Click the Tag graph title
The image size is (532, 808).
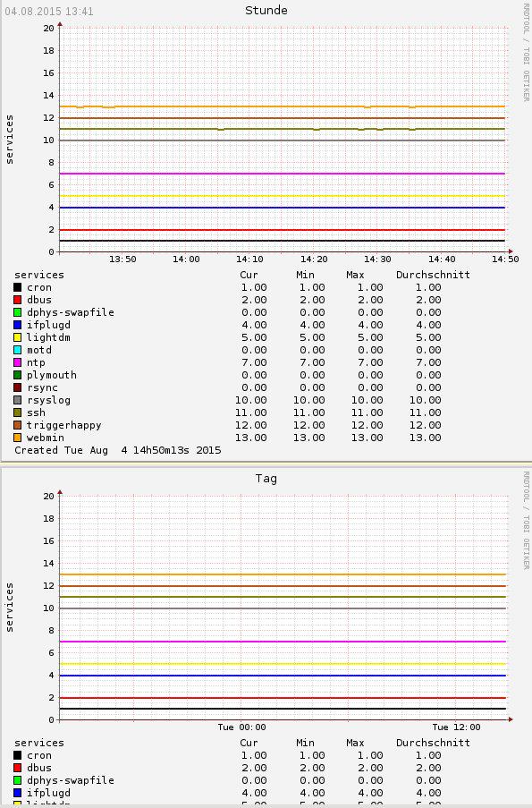point(266,478)
